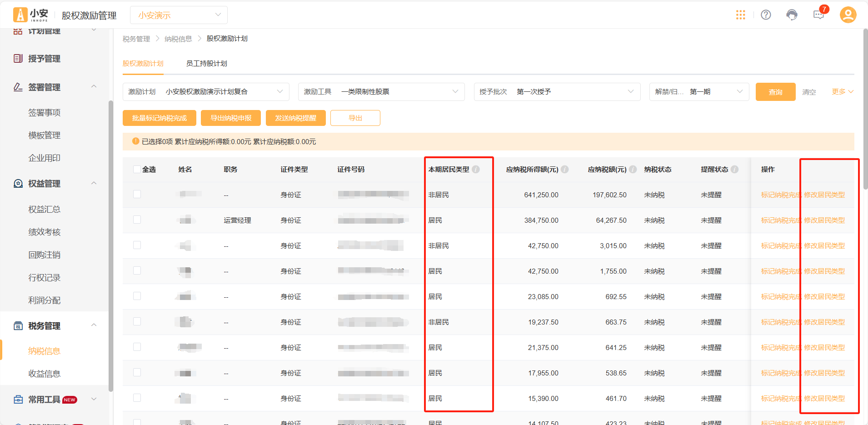The height and width of the screenshot is (425, 868).
Task: Open the 解禁/归属 period dropdown
Action: pos(699,92)
